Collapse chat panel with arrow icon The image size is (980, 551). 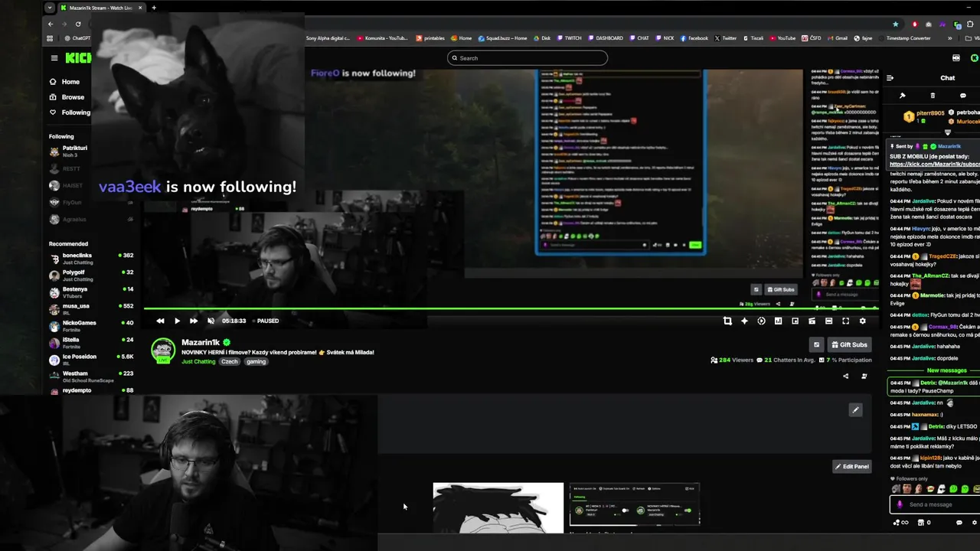[890, 78]
